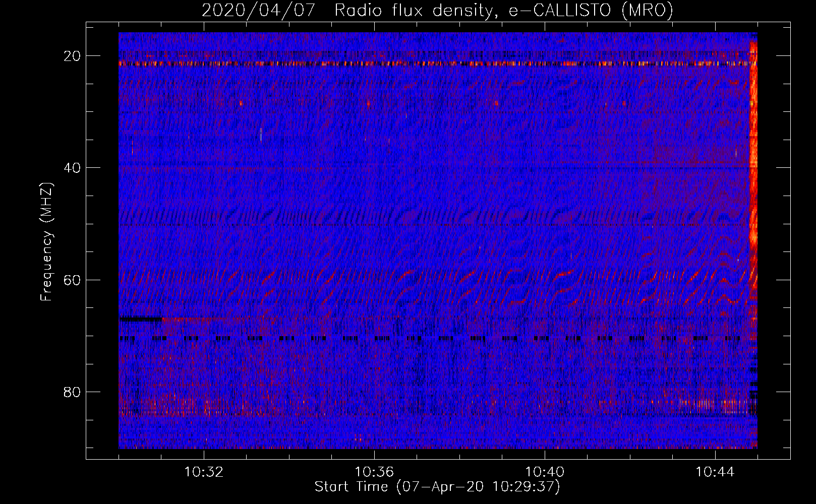Click the black data gap bar near 67 MHz
This screenshot has height=504, width=816.
pyautogui.click(x=141, y=319)
